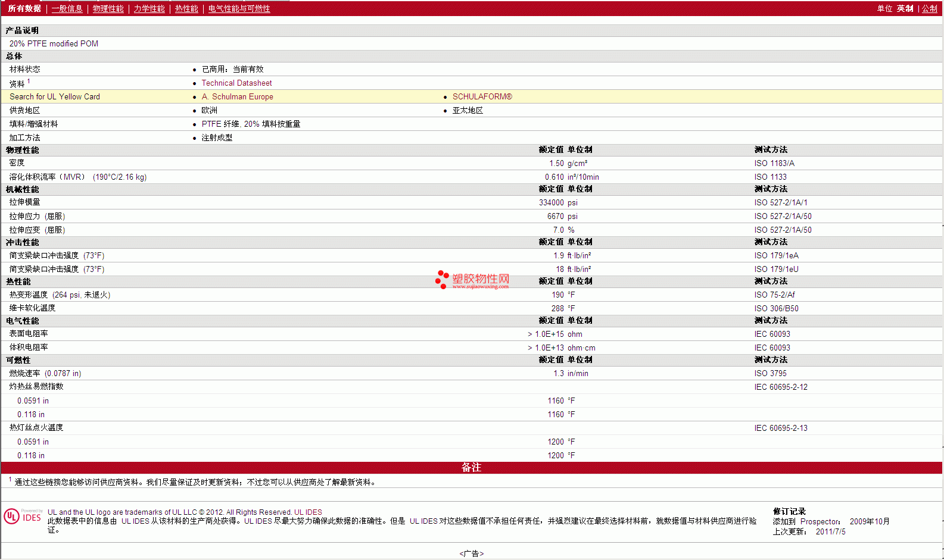Click the 拉伸模量 value 334000
The image size is (944, 560).
click(551, 203)
